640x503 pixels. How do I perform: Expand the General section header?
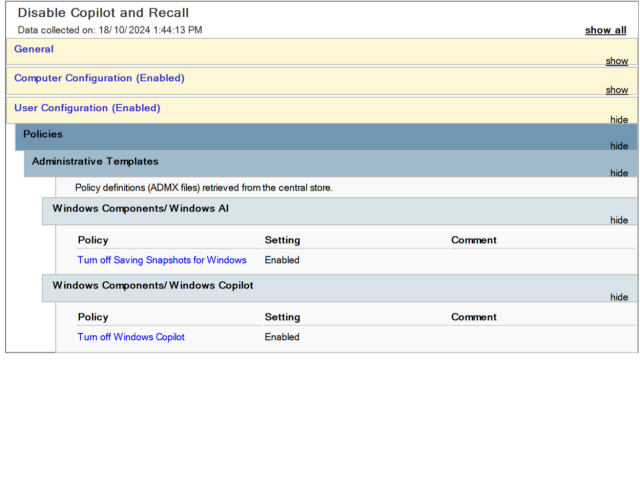34,49
